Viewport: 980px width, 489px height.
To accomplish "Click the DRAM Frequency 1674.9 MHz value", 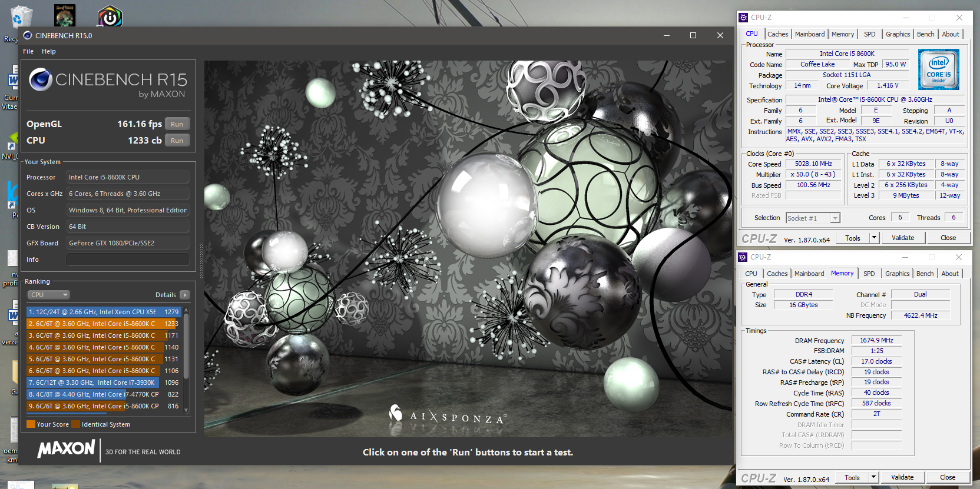I will point(876,341).
